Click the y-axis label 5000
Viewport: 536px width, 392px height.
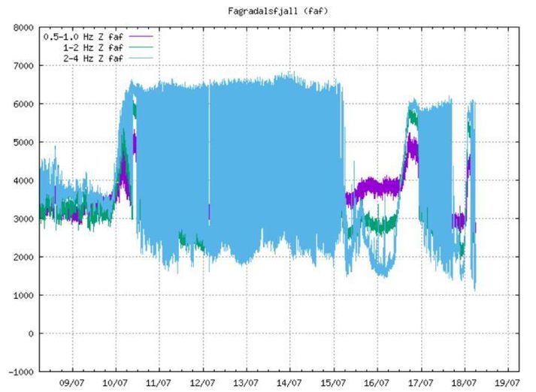23,142
